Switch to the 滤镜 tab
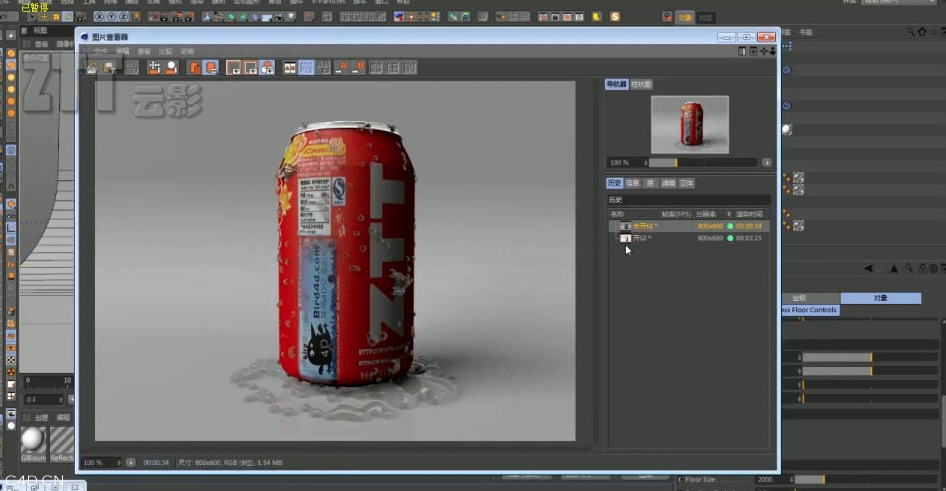The width and height of the screenshot is (946, 491). point(668,183)
